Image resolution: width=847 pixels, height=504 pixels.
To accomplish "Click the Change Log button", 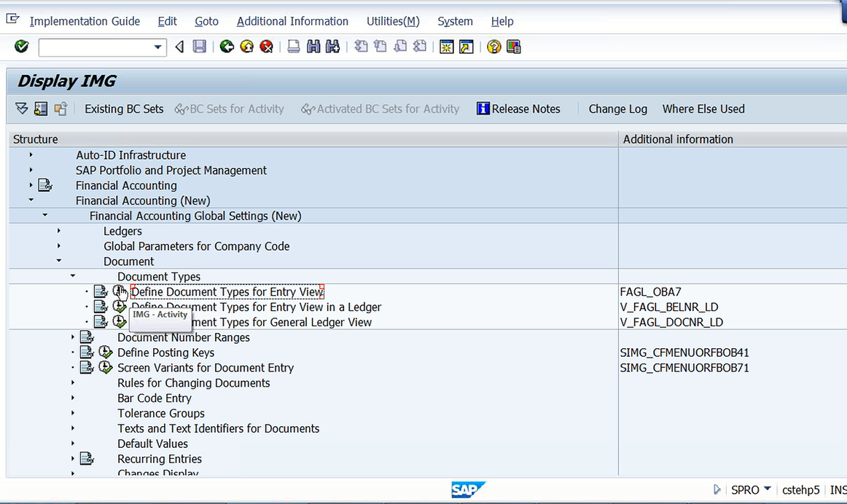I will click(x=617, y=109).
